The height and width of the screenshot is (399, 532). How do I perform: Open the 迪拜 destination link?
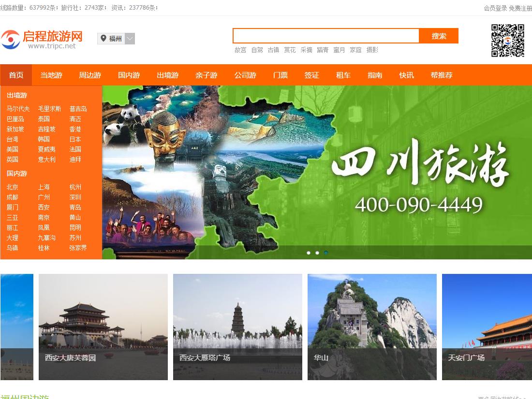point(75,159)
